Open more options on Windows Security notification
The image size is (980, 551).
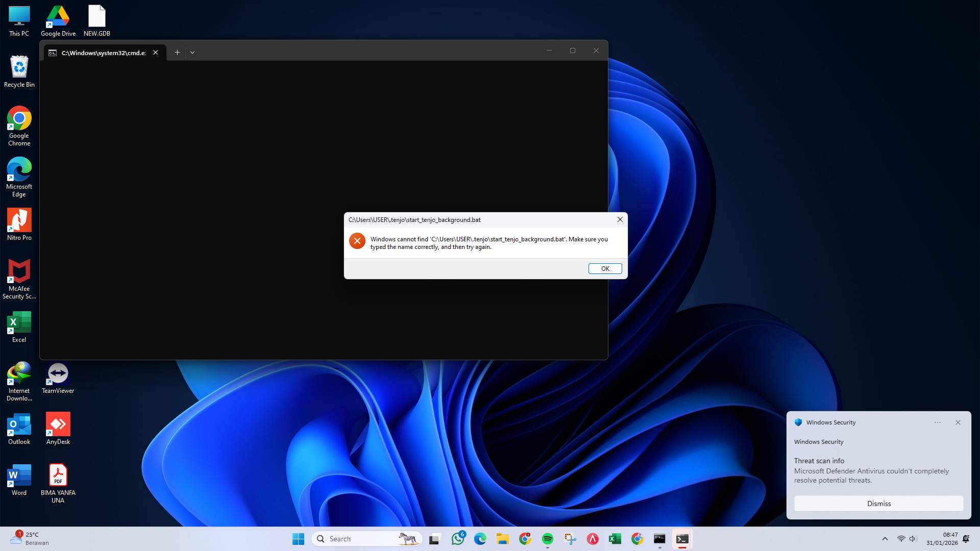point(938,422)
